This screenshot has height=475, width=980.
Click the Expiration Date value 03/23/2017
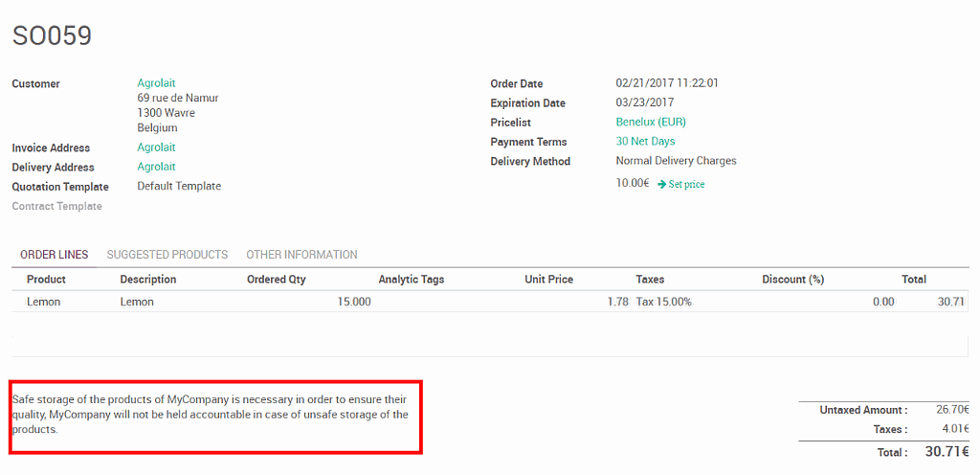pyautogui.click(x=644, y=102)
